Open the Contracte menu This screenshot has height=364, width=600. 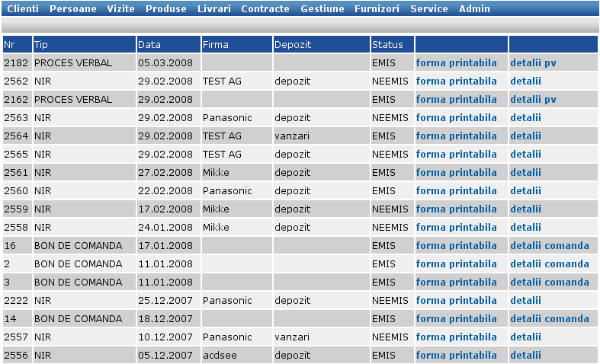(x=265, y=8)
